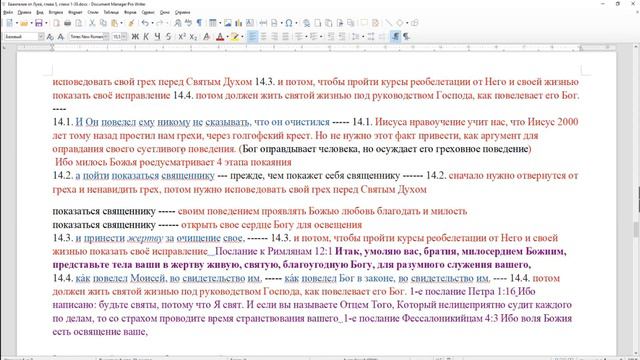Align paragraph left

252,37
